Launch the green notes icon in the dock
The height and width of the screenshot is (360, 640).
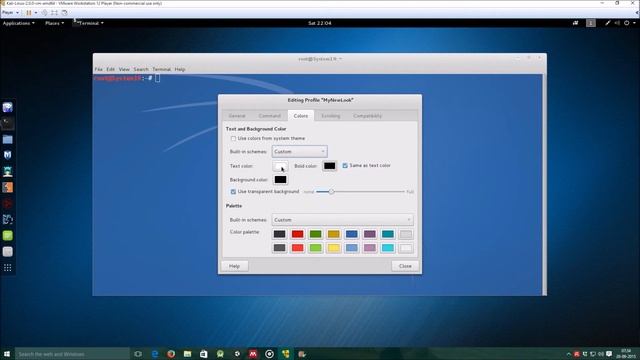(8, 236)
